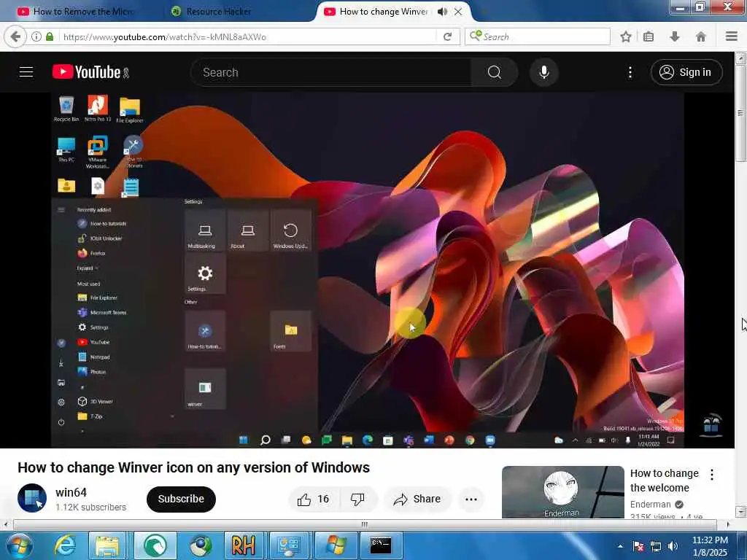Show hidden tray icons arrow
Viewport: 747px width, 560px height.
pyautogui.click(x=620, y=546)
